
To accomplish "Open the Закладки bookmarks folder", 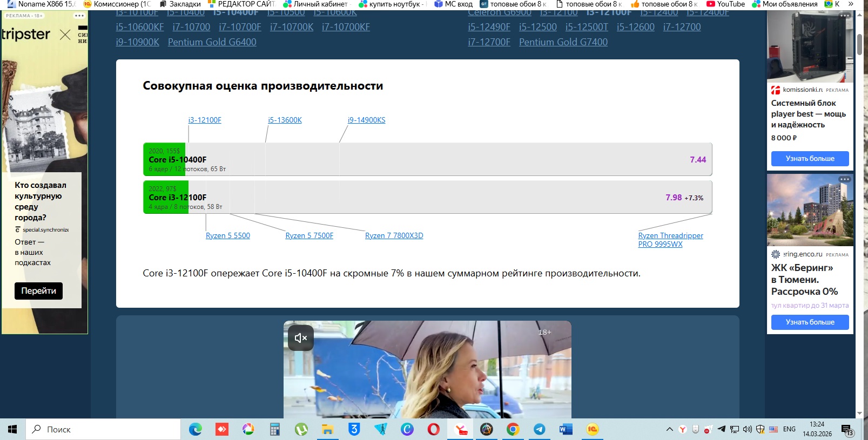I will 180,4.
